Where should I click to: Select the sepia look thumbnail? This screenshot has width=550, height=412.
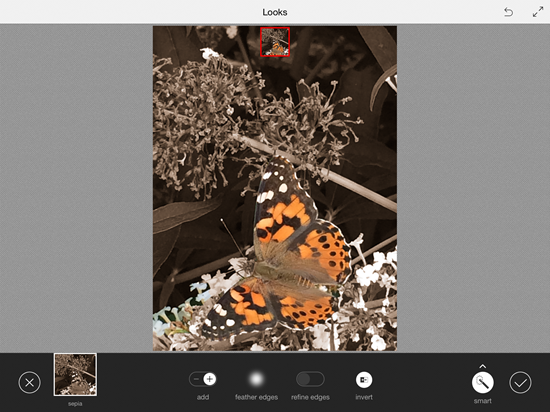pos(75,374)
